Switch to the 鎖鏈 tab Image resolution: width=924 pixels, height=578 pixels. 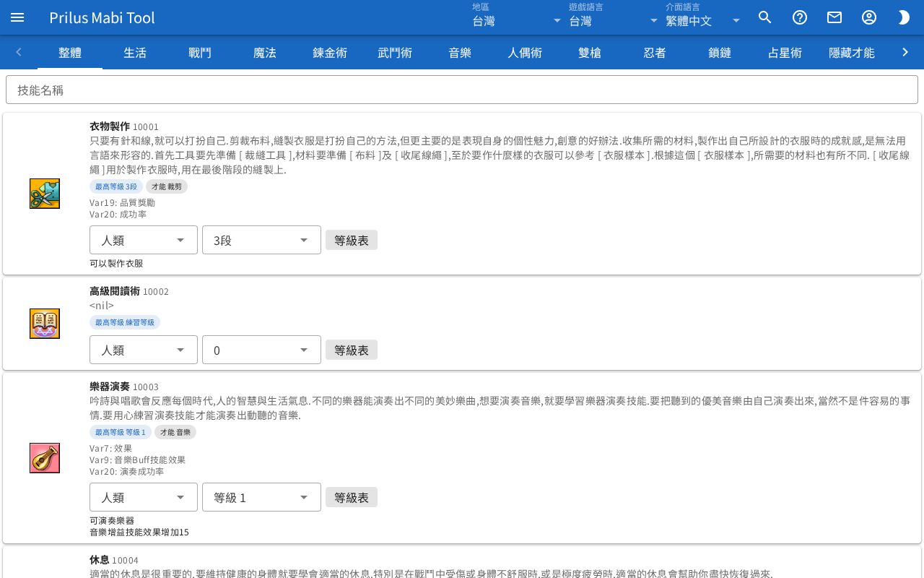720,52
